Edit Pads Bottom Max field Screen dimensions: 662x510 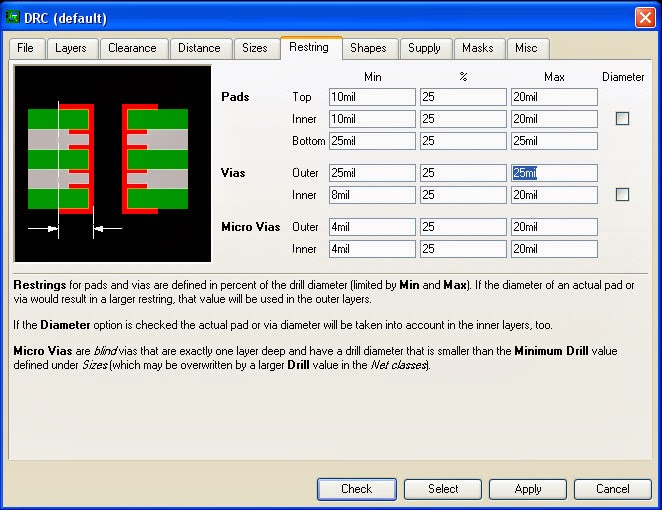[554, 141]
